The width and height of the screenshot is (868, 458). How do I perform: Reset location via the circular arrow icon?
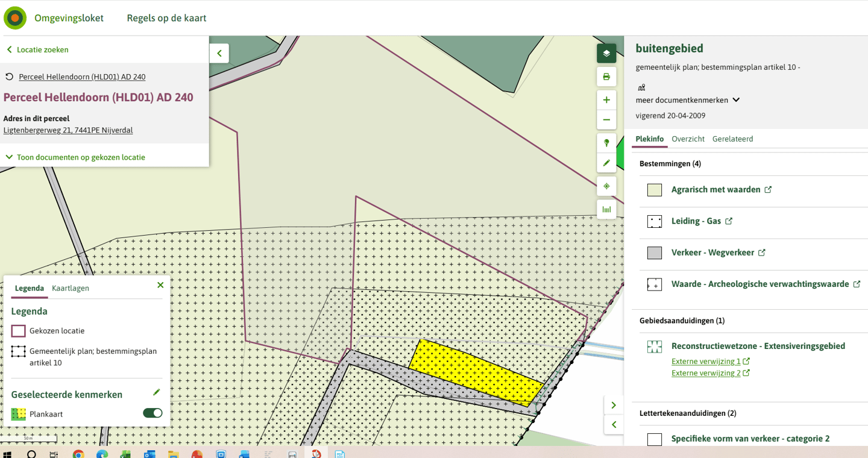9,77
